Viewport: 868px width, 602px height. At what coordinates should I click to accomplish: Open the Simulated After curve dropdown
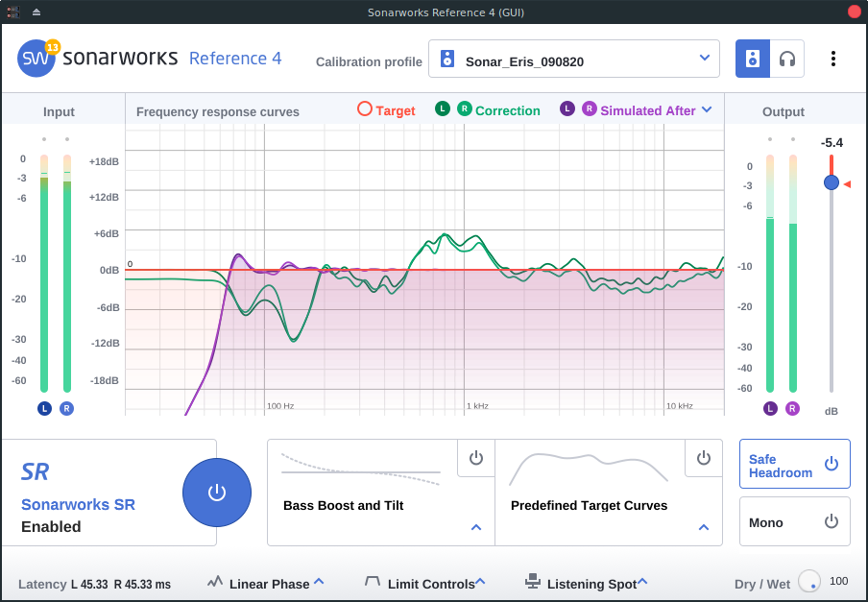pyautogui.click(x=707, y=109)
